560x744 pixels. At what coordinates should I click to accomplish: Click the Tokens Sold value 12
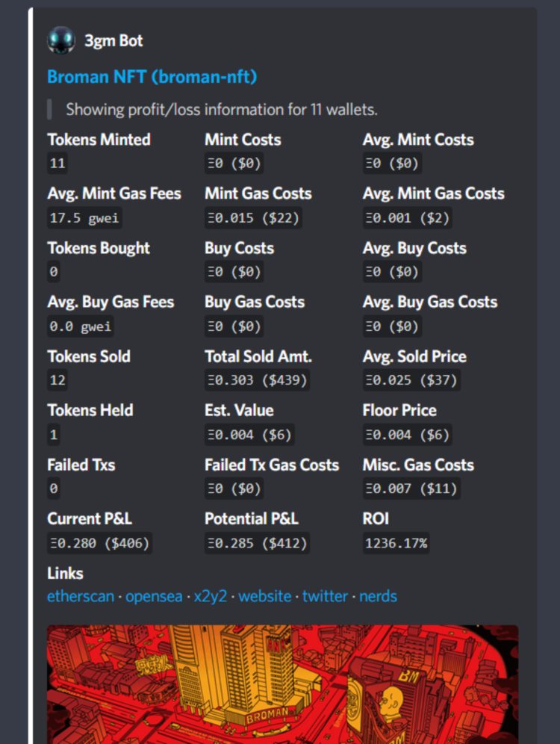pos(57,380)
